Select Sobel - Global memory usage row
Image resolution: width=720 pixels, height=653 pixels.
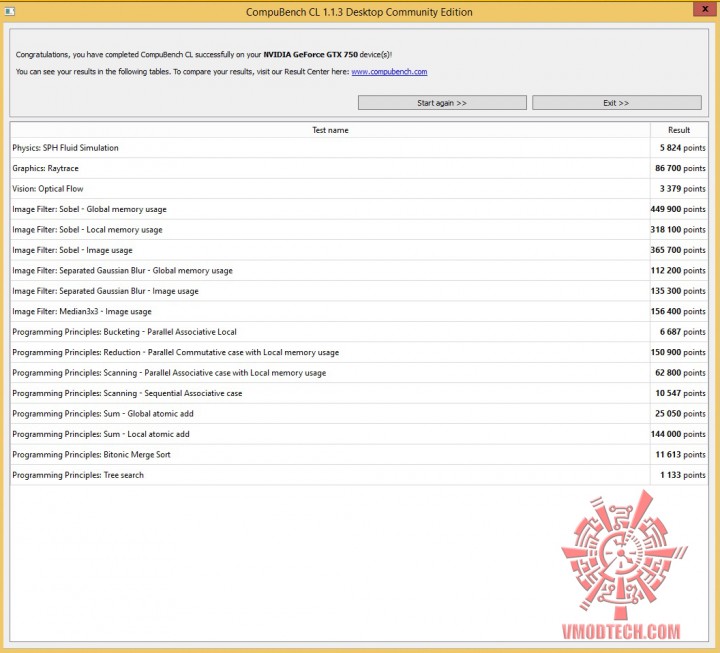(359, 209)
